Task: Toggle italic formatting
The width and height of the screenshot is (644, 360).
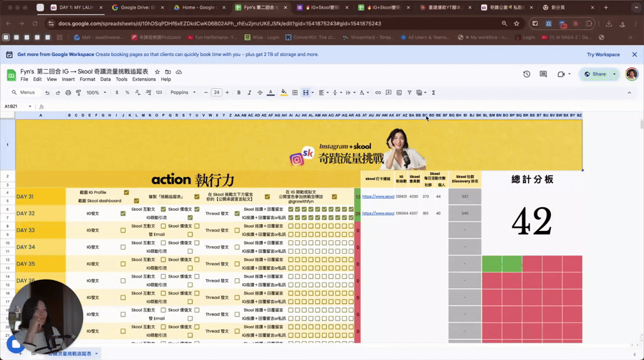Action: point(249,93)
